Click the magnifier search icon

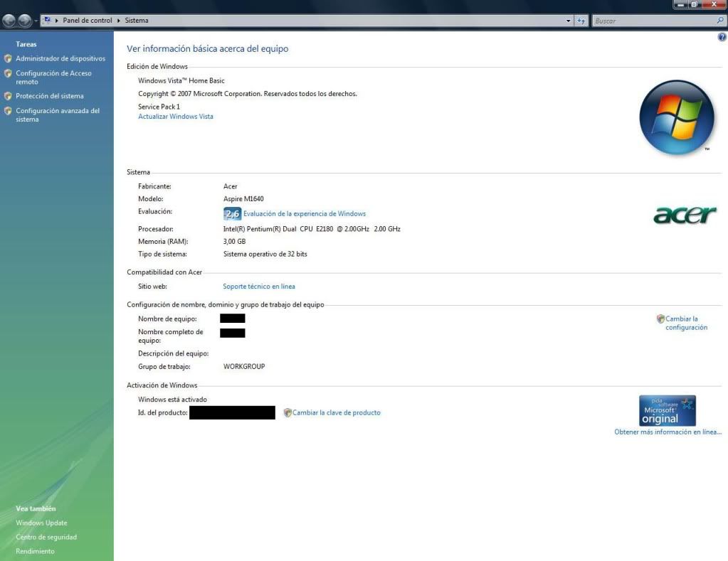click(x=720, y=21)
